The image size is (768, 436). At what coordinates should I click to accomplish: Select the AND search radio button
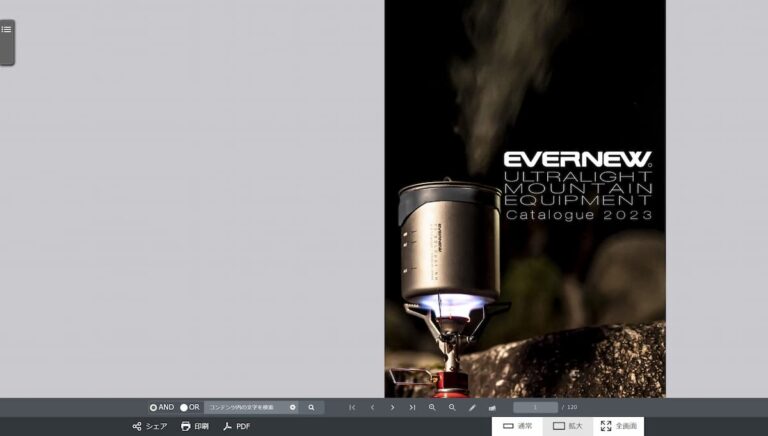(153, 408)
